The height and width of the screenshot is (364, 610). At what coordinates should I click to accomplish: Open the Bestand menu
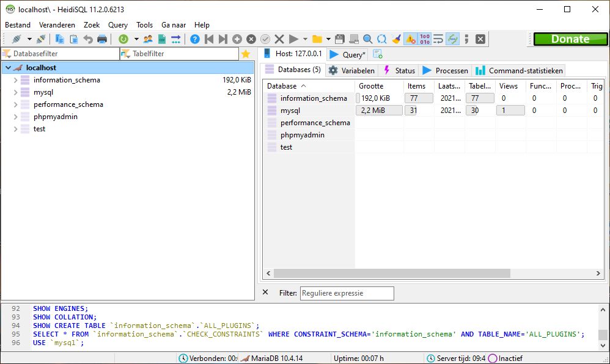(18, 25)
